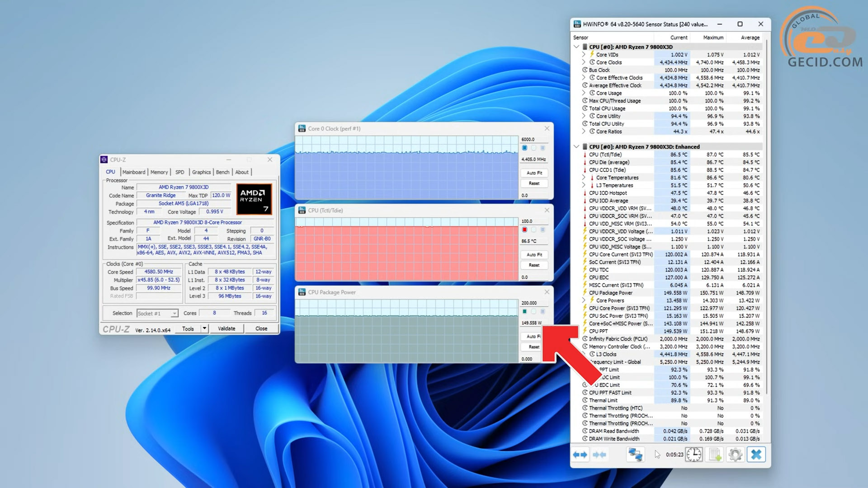Screen dimensions: 868x488
Task: Expand the Core Effective Clocks row
Action: coord(584,78)
